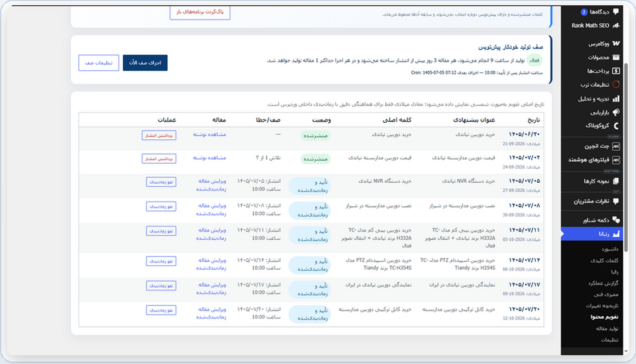Click the بازاریابی megaphone icon

(x=616, y=112)
